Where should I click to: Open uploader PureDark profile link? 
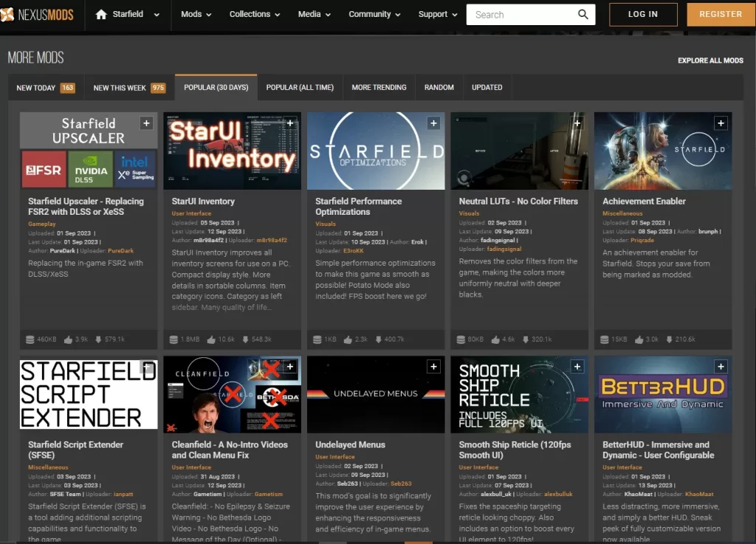click(120, 251)
